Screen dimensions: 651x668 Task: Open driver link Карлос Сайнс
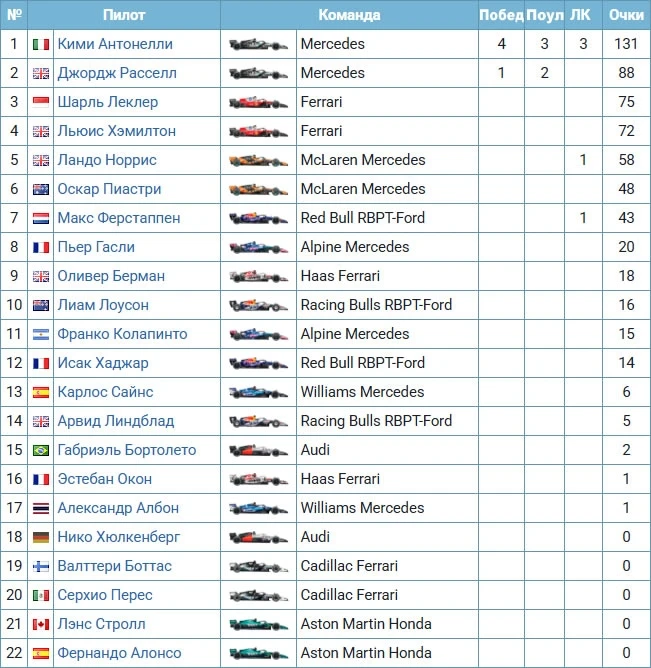click(105, 392)
